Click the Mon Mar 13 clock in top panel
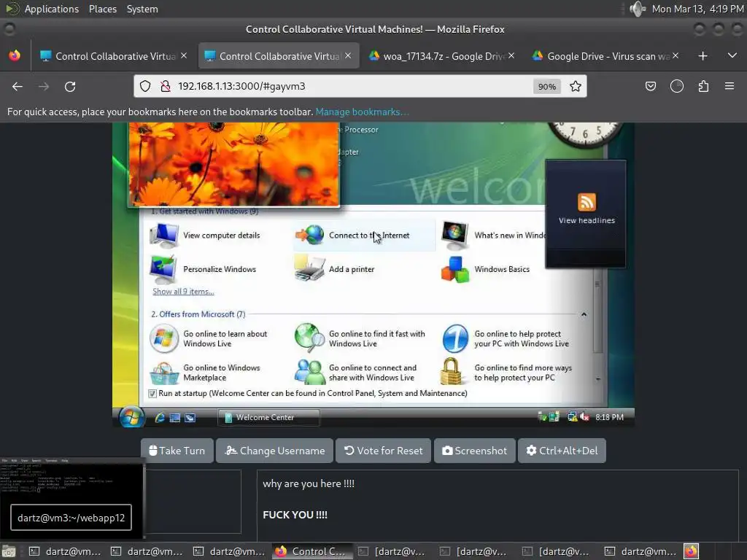The image size is (747, 560). (697, 9)
